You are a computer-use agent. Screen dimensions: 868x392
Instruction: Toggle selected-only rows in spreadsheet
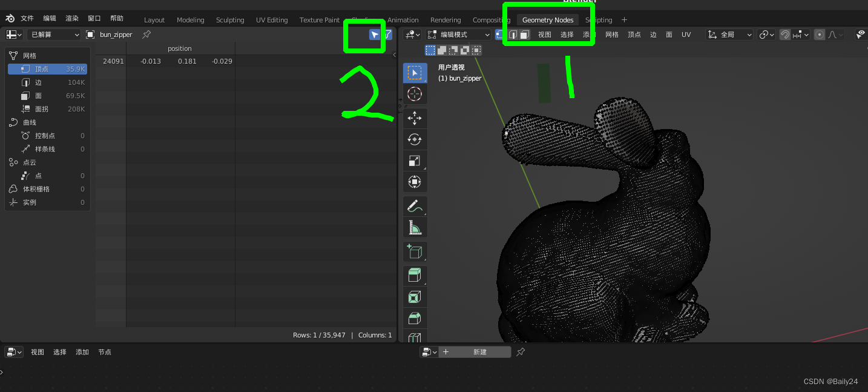coord(375,35)
